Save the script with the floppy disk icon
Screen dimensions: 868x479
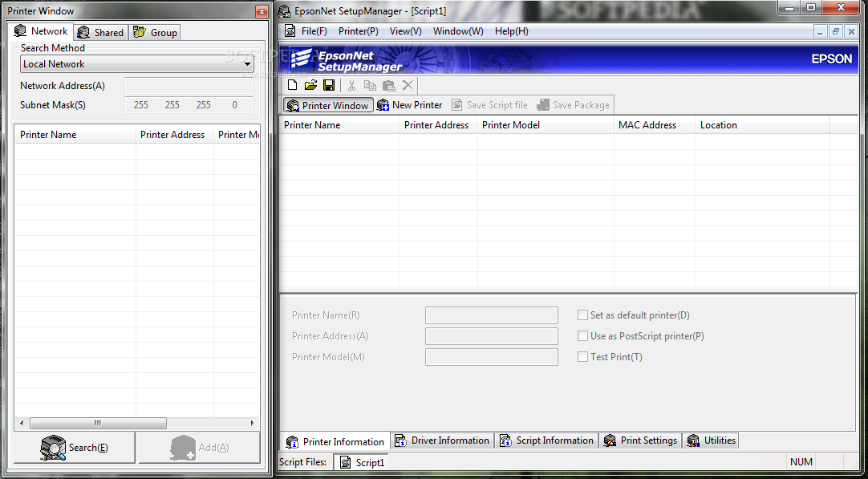(x=329, y=85)
